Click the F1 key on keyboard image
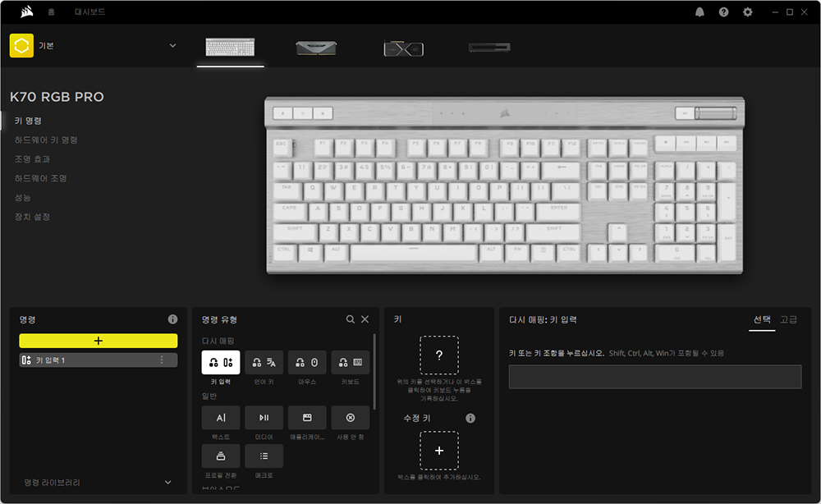Image resolution: width=821 pixels, height=504 pixels. click(x=323, y=148)
